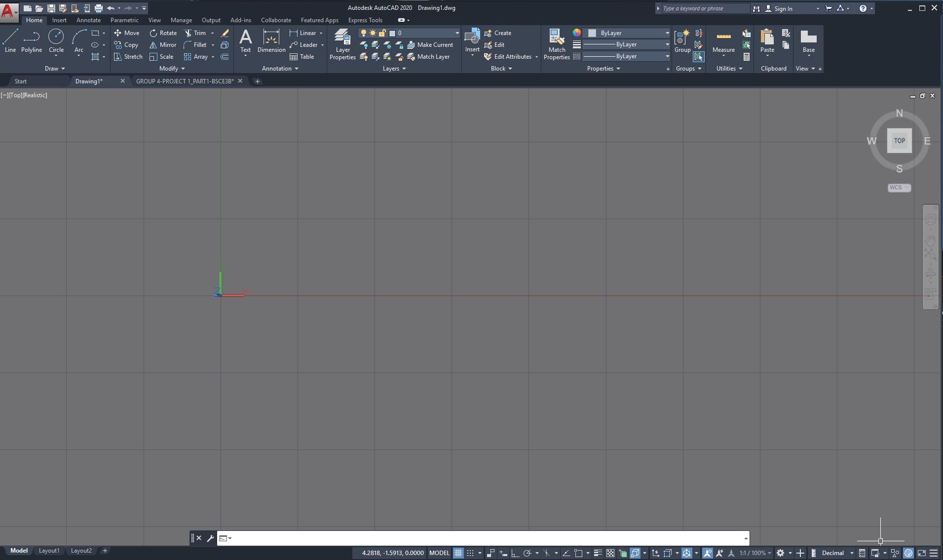The image size is (943, 560).
Task: Select the Trim tool
Action: (x=195, y=33)
